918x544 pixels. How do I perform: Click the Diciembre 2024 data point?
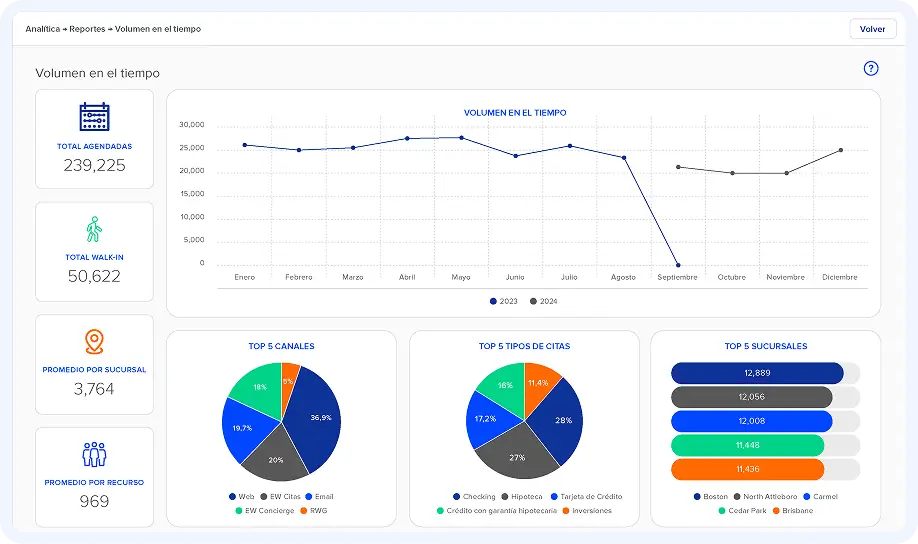[840, 150]
